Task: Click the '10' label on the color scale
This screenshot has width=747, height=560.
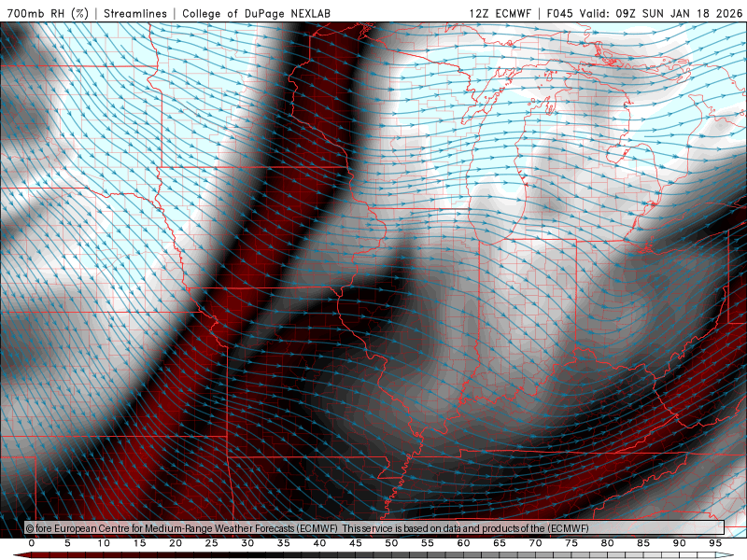Action: point(104,543)
